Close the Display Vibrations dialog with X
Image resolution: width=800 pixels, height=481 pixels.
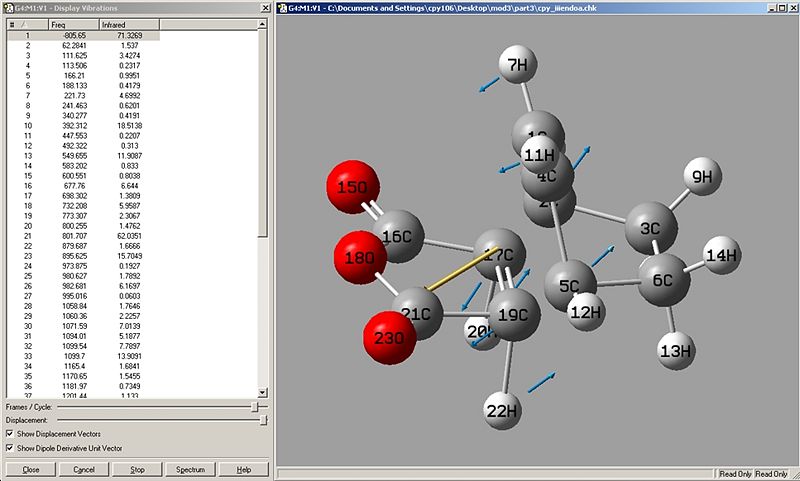[265, 8]
